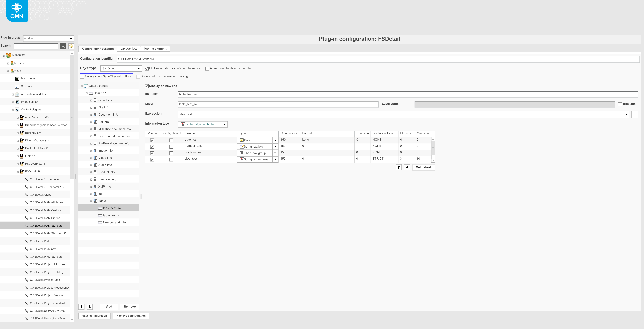Click the Main menu tree icon
644x329 pixels.
coord(17,79)
